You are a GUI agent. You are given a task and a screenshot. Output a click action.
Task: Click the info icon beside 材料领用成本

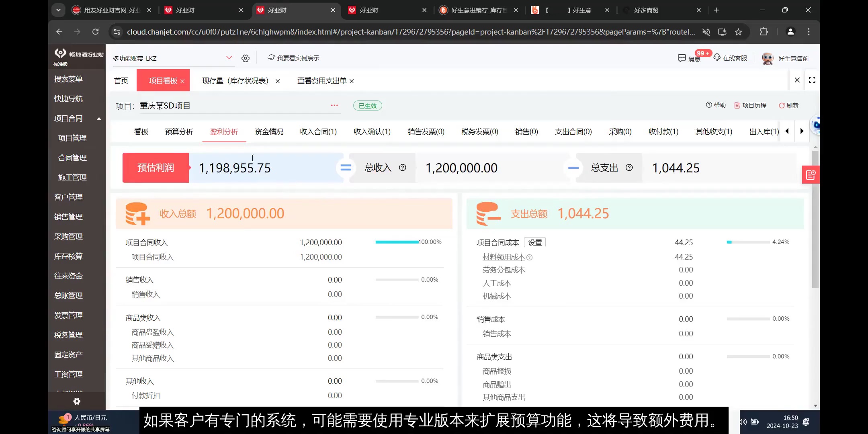(x=530, y=257)
